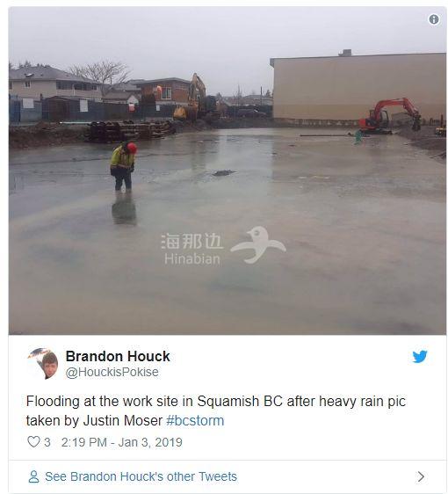Follow the #bcstorm hashtag link
The image size is (448, 494).
pos(195,420)
